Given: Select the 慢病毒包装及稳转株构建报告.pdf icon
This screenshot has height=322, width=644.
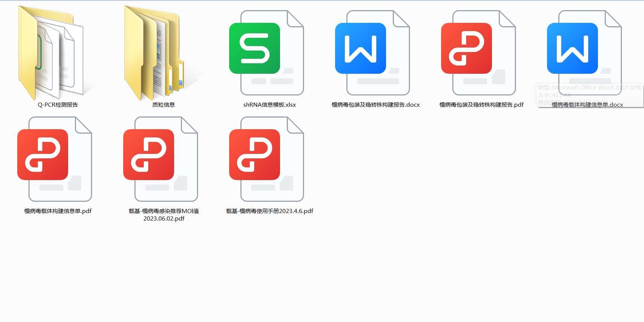Looking at the screenshot, I should tap(478, 53).
